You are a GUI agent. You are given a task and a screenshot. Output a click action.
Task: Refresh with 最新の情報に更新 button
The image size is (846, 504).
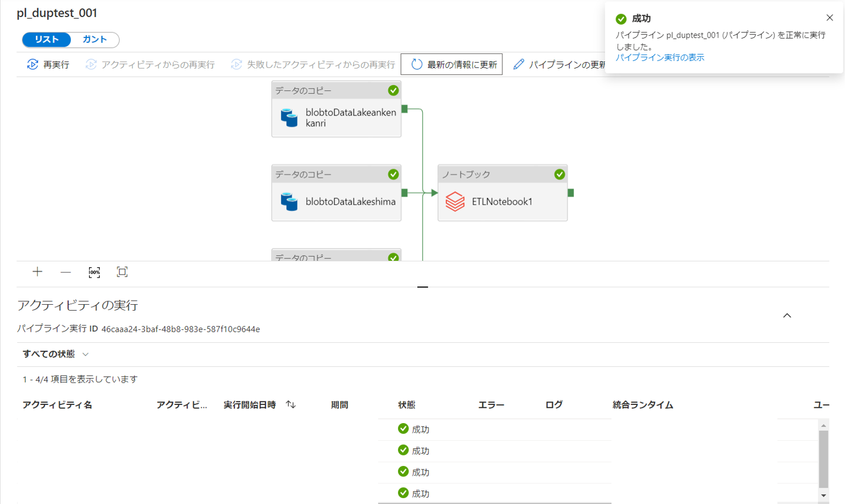coord(451,64)
